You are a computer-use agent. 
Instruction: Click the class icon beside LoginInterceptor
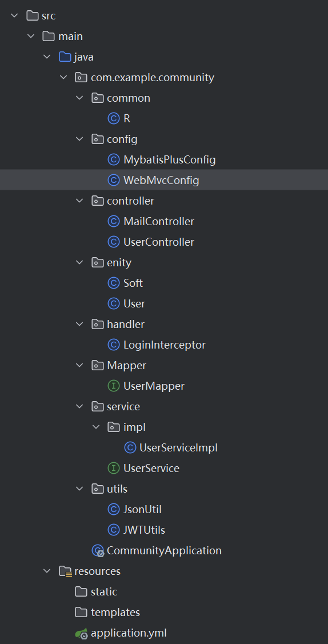click(x=113, y=345)
